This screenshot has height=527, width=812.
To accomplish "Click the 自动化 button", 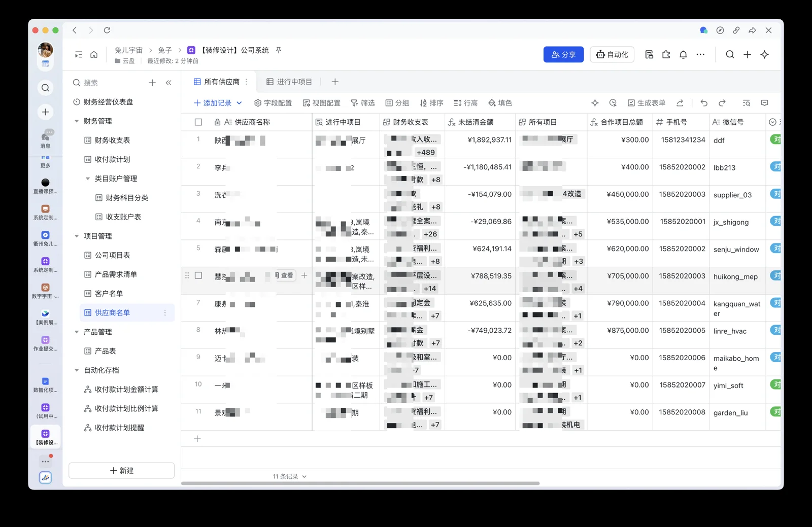I will 612,55.
